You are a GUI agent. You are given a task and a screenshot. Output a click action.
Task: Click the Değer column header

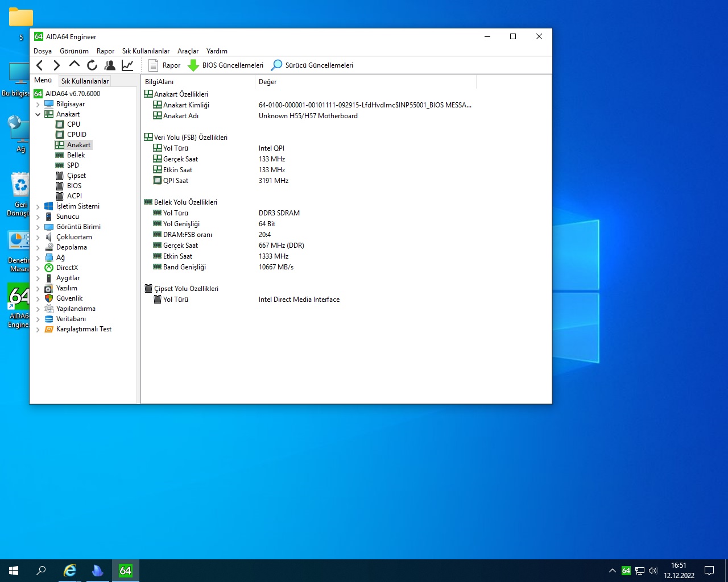click(267, 82)
